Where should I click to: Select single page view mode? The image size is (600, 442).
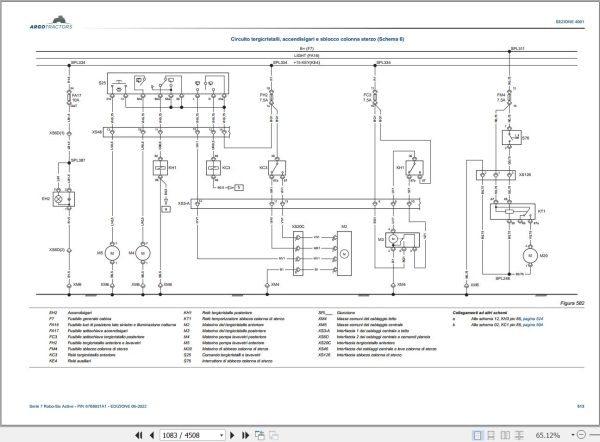(x=477, y=435)
